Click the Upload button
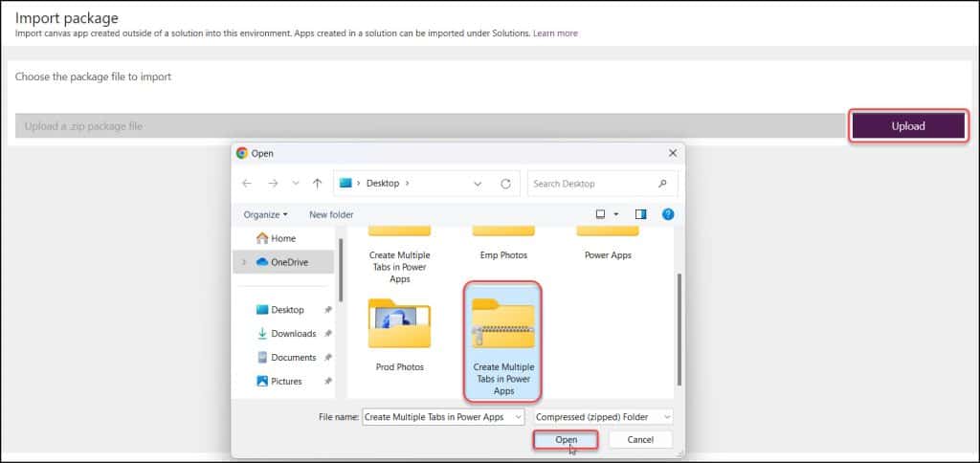Viewport: 980px width, 463px height. pos(908,125)
